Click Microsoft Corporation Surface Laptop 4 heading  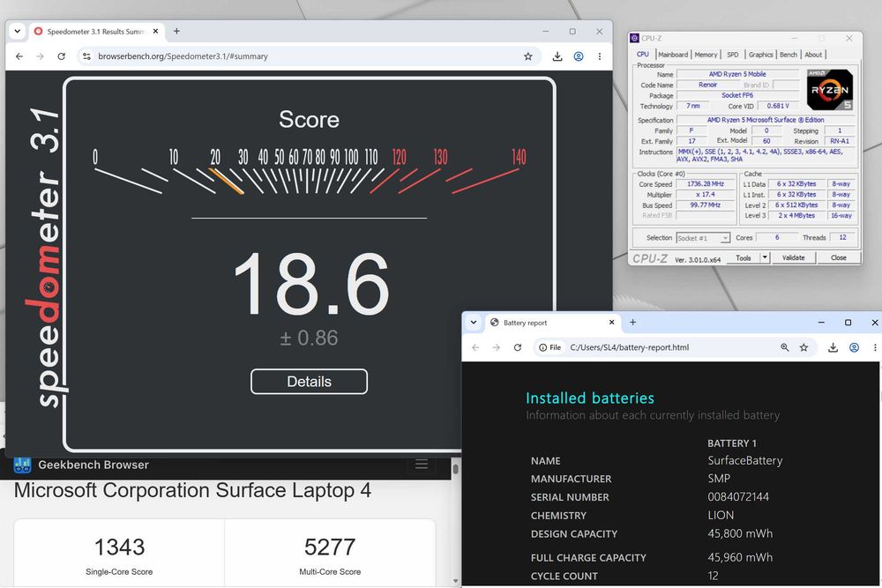pos(192,490)
